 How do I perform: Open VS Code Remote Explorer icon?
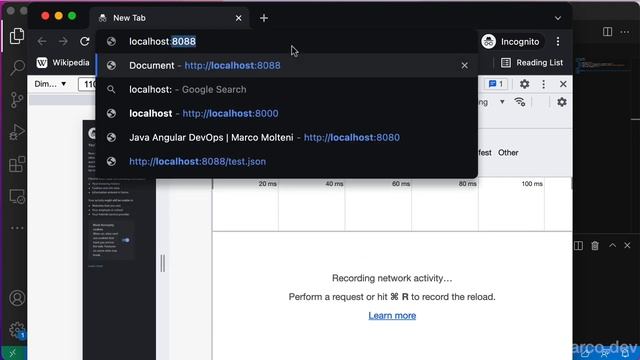17,197
